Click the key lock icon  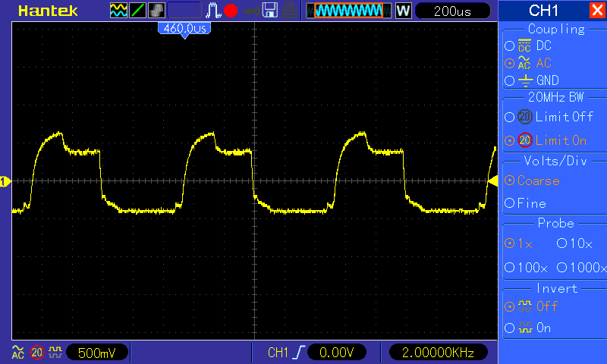252,11
